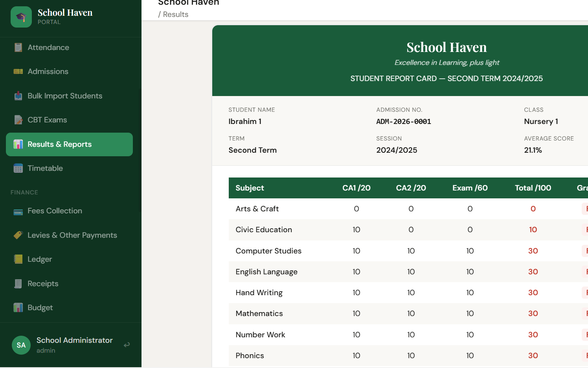Click the Levies & Other Payments tag icon
The width and height of the screenshot is (588, 368).
click(x=18, y=235)
